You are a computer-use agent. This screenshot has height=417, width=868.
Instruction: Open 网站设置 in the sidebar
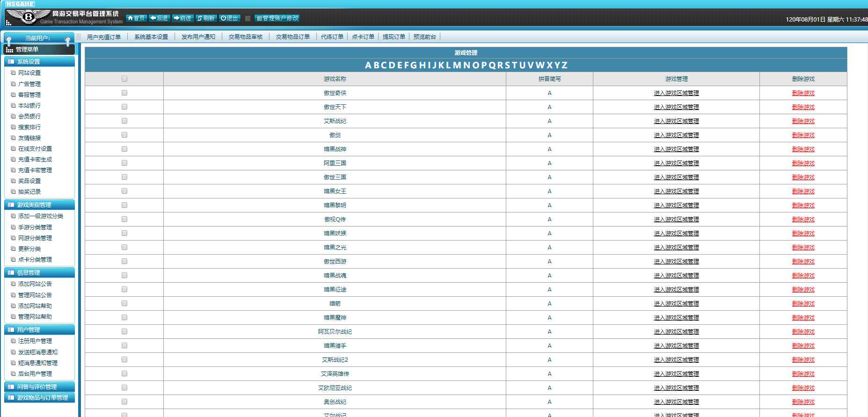pyautogui.click(x=29, y=73)
